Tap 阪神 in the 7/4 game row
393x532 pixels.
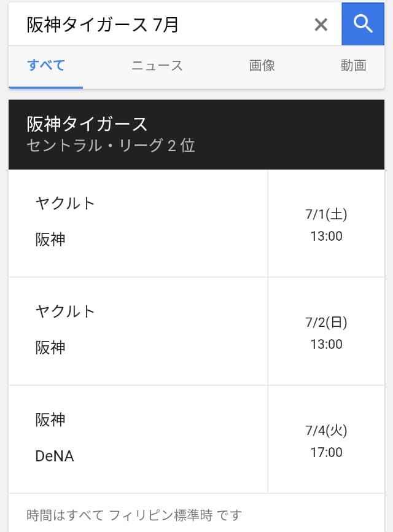pos(50,420)
